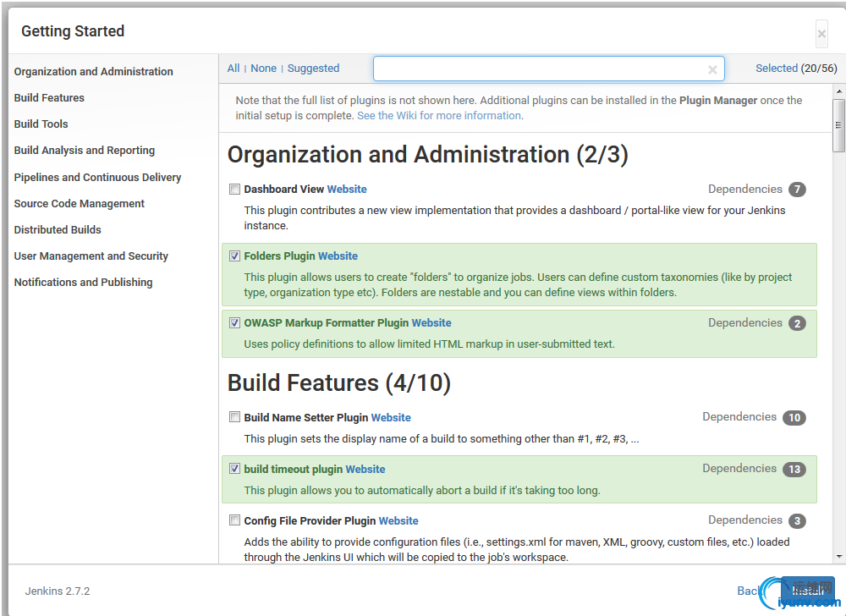This screenshot has width=846, height=616.
Task: Open Organization and Administration category in sidebar
Action: click(x=93, y=72)
